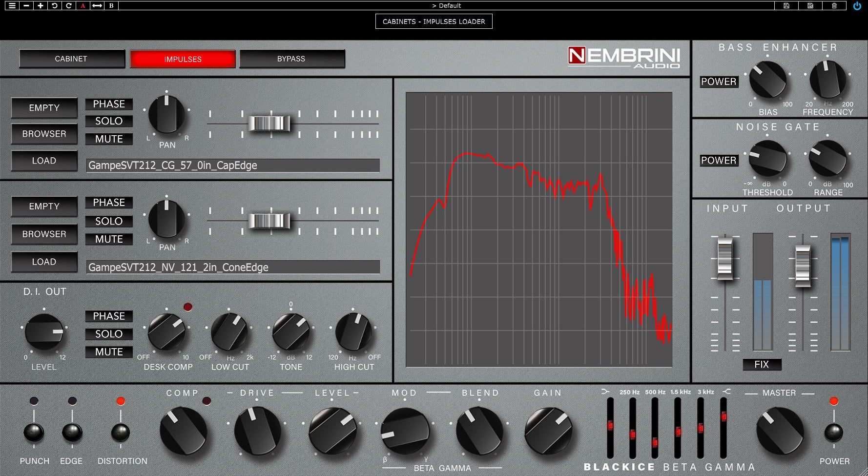Viewport: 868px width, 476px height.
Task: Click LOAD on the second impulse slot
Action: tap(43, 262)
